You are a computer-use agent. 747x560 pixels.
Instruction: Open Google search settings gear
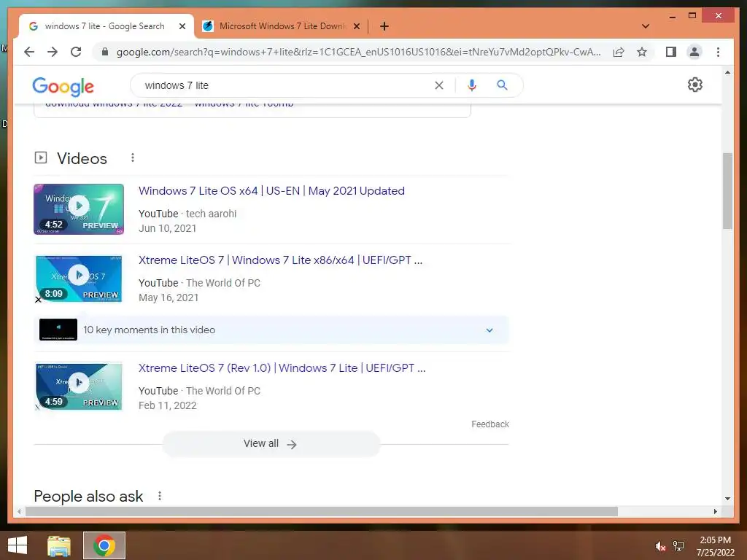point(695,85)
